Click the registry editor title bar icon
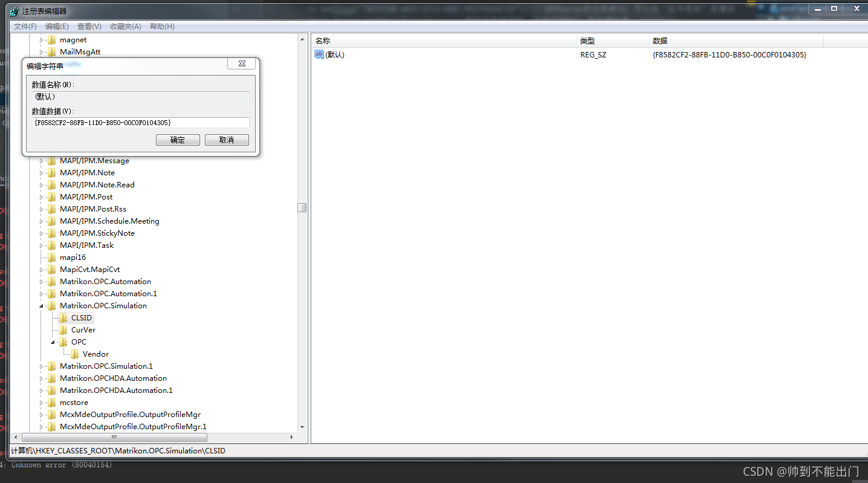 tap(15, 11)
